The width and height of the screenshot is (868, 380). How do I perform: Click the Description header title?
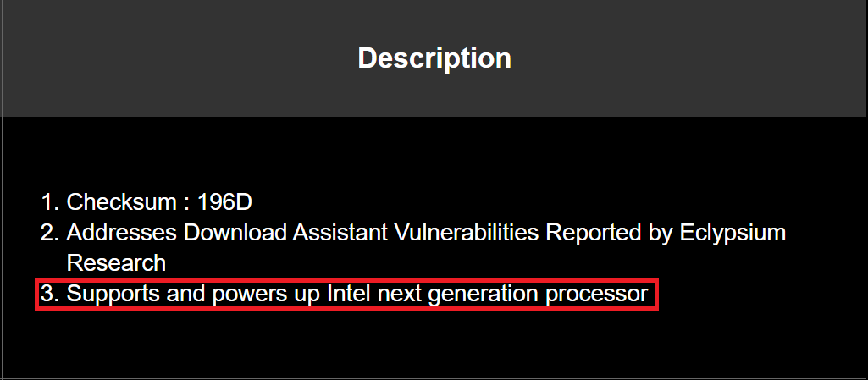pos(434,58)
